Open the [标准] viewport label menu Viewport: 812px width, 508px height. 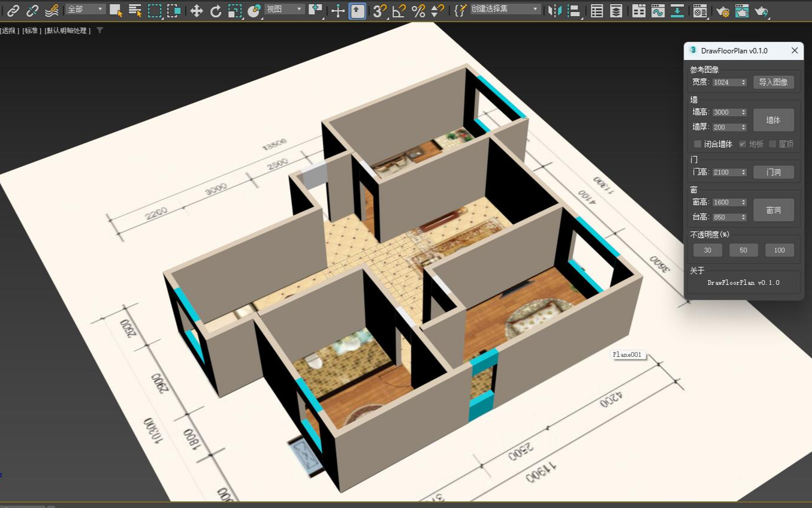pos(32,31)
